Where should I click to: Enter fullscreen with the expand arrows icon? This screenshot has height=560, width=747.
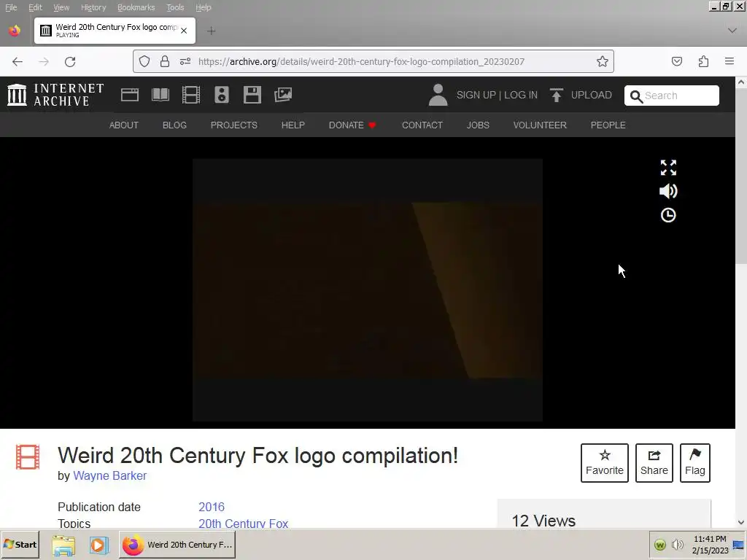pos(668,168)
